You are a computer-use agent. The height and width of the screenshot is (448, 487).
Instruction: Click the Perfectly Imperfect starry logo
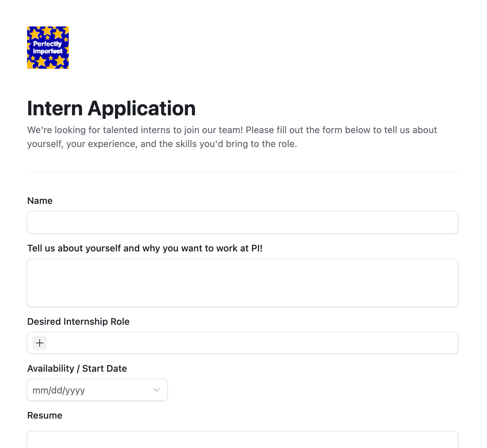[x=48, y=48]
